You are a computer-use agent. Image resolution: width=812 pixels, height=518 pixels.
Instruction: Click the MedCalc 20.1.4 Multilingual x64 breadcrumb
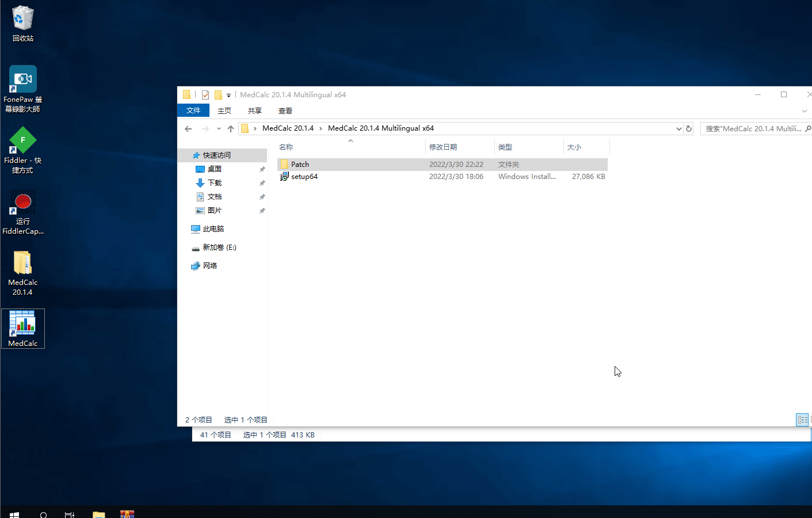381,128
